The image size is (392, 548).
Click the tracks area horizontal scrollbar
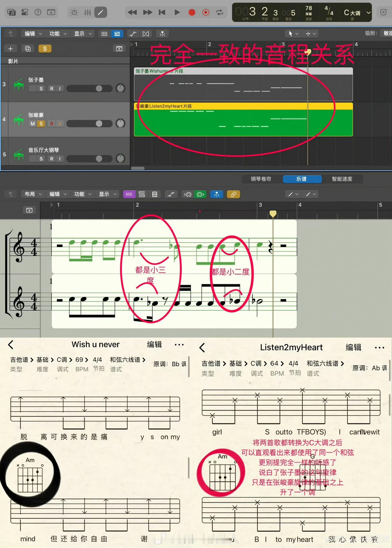click(x=138, y=168)
